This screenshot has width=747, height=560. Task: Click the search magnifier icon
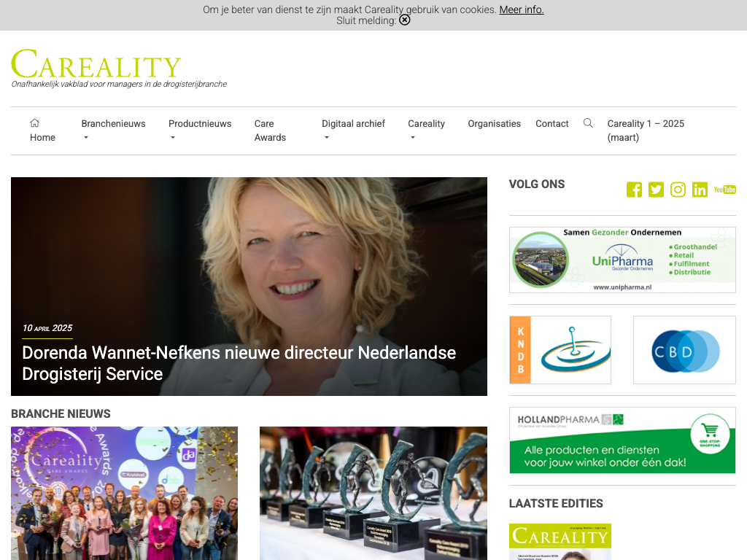point(588,123)
